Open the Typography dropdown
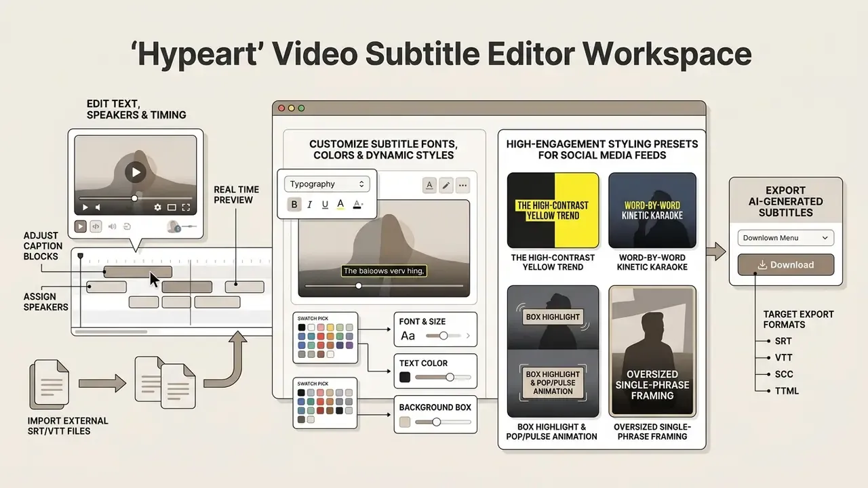 click(328, 184)
